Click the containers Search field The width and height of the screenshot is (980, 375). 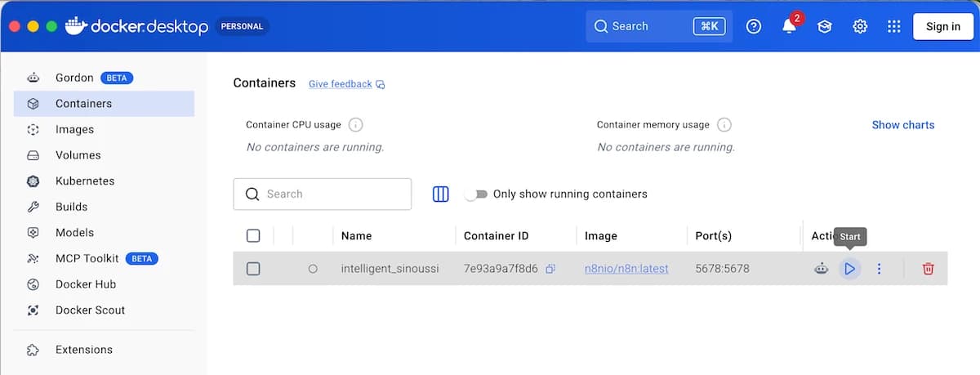click(323, 194)
